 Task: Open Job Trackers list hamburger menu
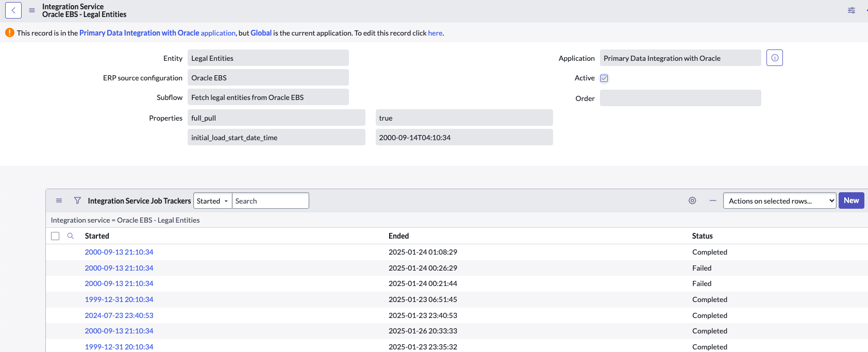pyautogui.click(x=59, y=200)
